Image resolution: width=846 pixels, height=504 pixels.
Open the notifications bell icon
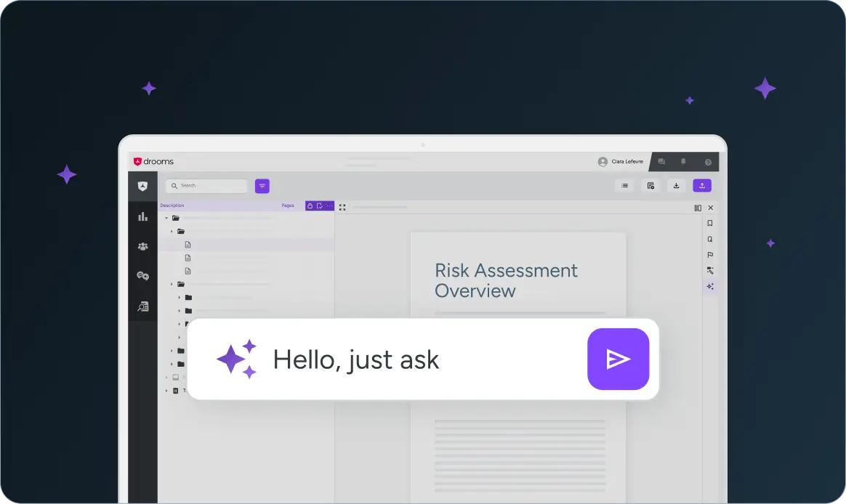[x=683, y=162]
